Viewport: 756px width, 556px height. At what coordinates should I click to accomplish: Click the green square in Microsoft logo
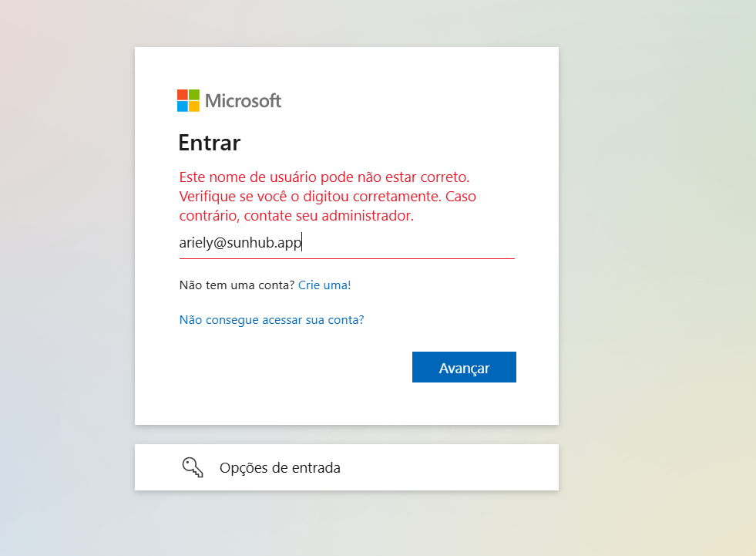tap(194, 95)
